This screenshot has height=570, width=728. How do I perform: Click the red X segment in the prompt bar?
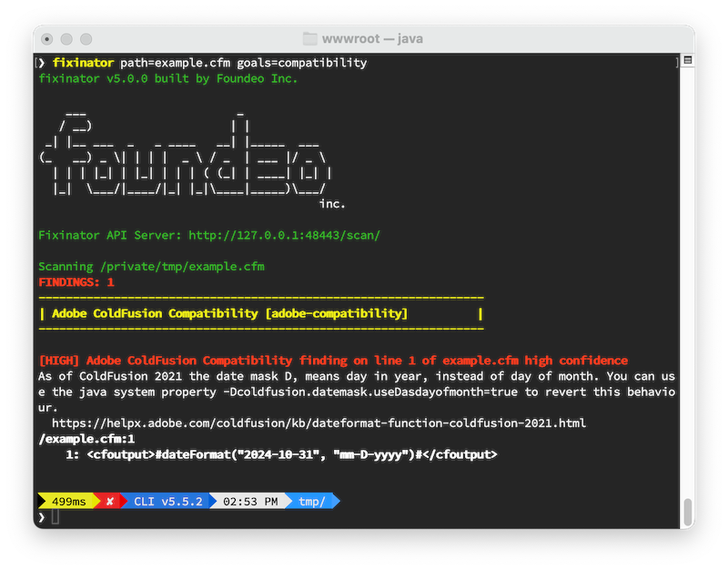coord(110,501)
